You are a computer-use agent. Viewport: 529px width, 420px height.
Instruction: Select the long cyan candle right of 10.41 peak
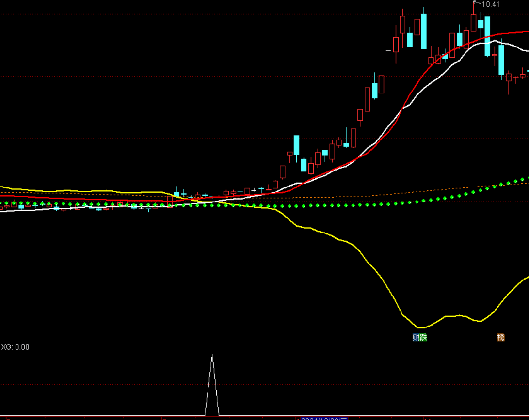[x=487, y=36]
